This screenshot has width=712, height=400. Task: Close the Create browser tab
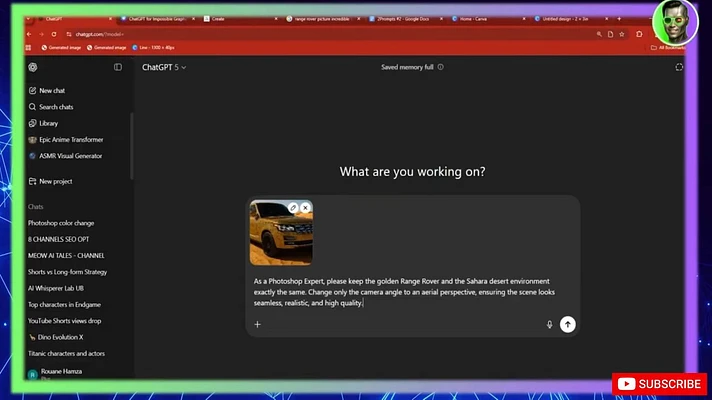(x=276, y=19)
